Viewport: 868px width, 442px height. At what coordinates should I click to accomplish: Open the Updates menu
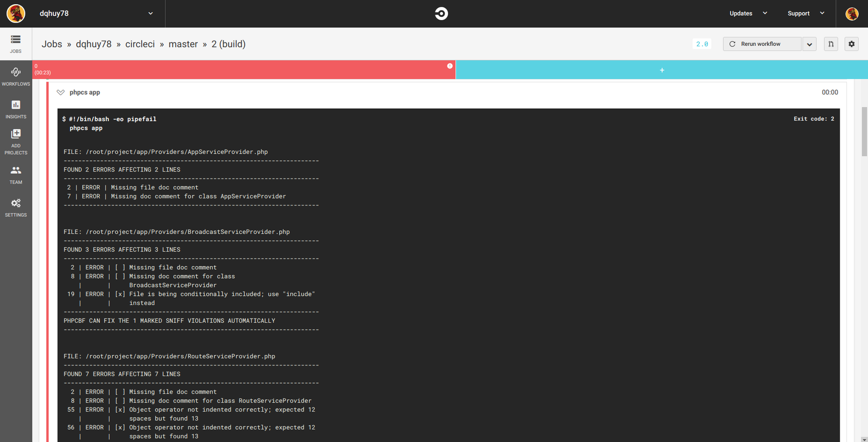click(748, 14)
